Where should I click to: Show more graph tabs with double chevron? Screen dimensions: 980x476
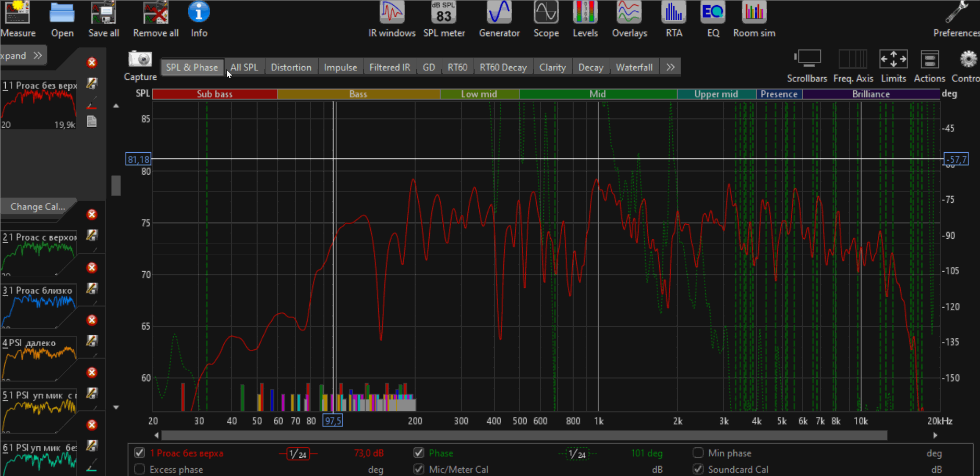click(x=670, y=67)
